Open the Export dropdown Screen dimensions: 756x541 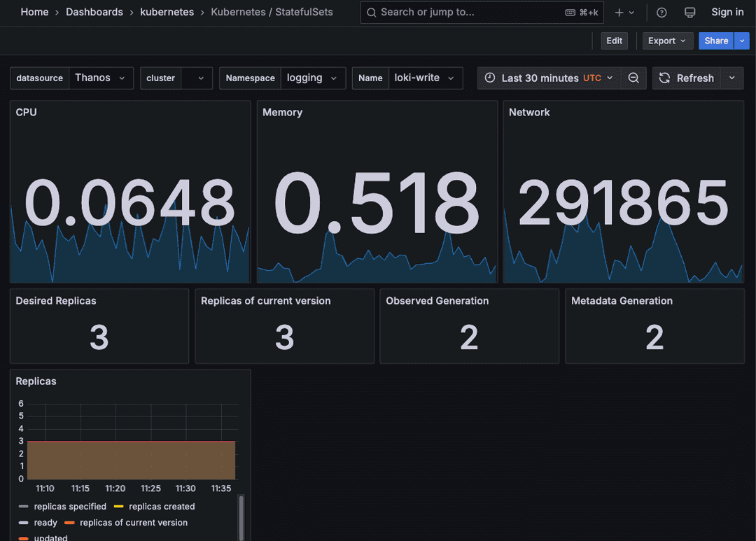click(x=667, y=41)
